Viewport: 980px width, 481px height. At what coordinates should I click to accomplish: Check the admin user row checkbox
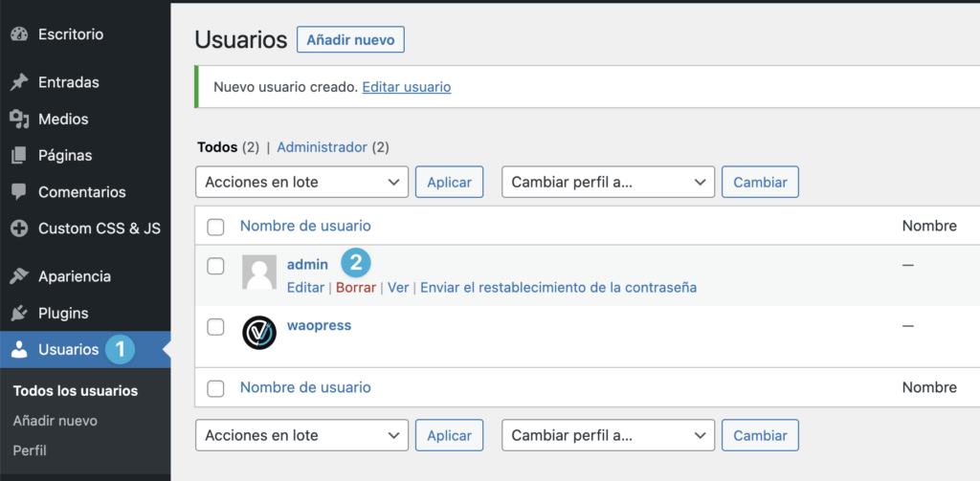point(215,266)
